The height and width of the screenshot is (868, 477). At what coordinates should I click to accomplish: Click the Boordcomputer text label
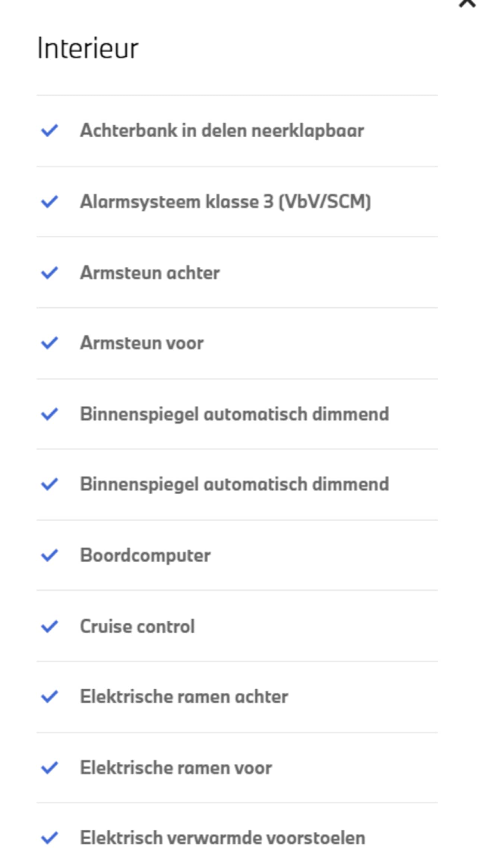[145, 555]
